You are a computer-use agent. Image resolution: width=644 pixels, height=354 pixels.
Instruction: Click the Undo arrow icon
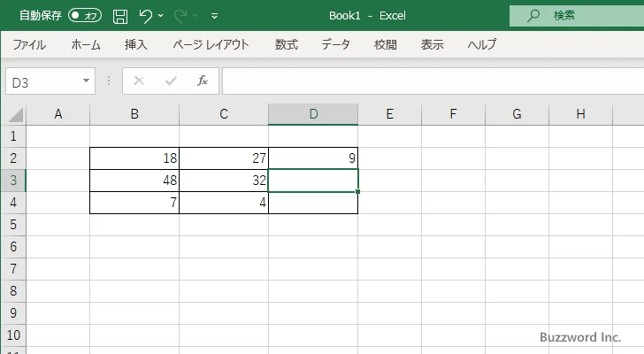pos(146,16)
